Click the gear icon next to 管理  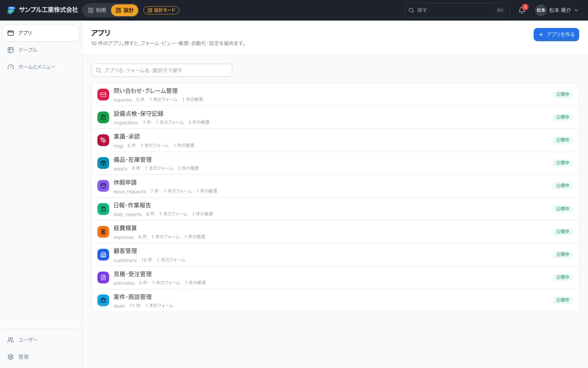[x=11, y=357]
